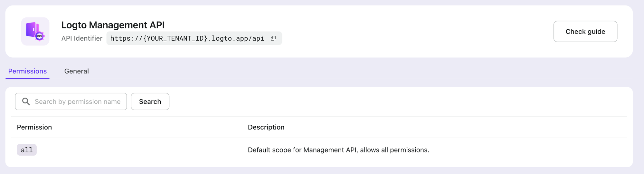The image size is (644, 174).
Task: Switch to the Permissions tab
Action: click(27, 71)
